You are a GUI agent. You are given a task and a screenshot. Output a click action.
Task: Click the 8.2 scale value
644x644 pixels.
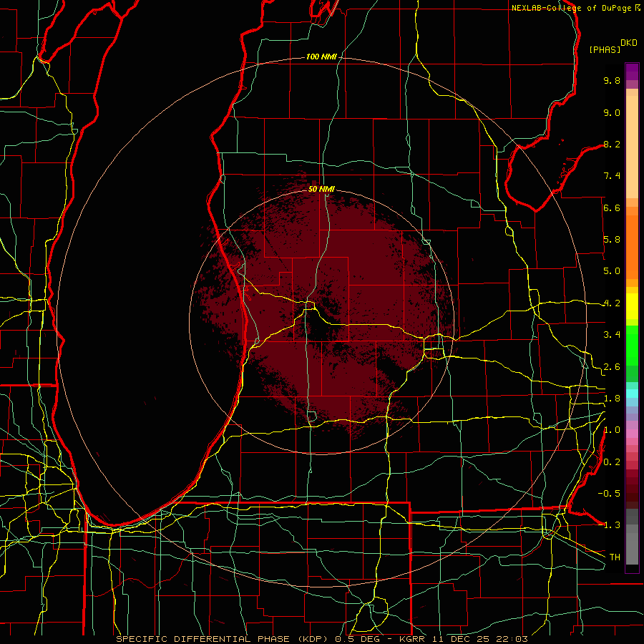point(612,144)
